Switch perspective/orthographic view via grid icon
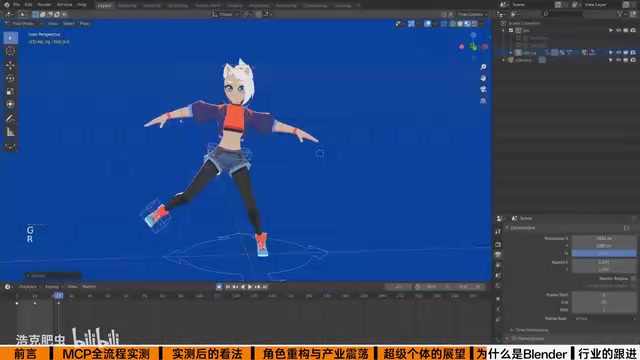 [x=483, y=100]
